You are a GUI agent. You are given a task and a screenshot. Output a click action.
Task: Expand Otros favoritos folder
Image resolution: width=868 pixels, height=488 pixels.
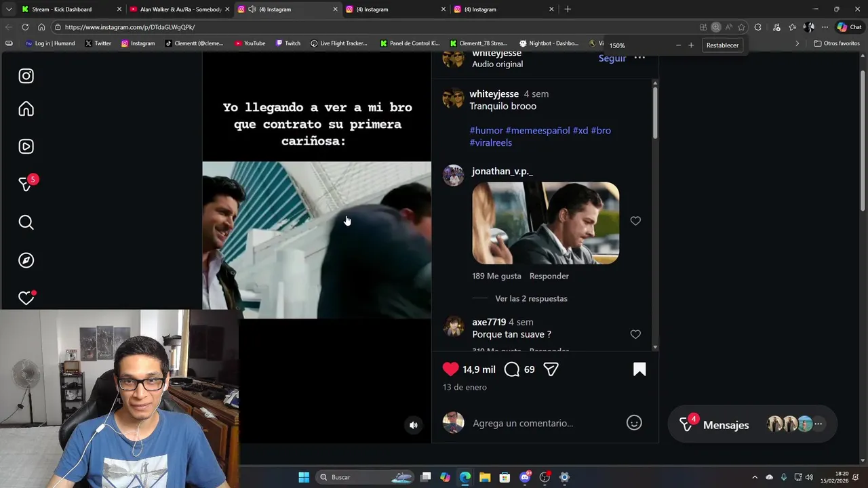pos(837,43)
